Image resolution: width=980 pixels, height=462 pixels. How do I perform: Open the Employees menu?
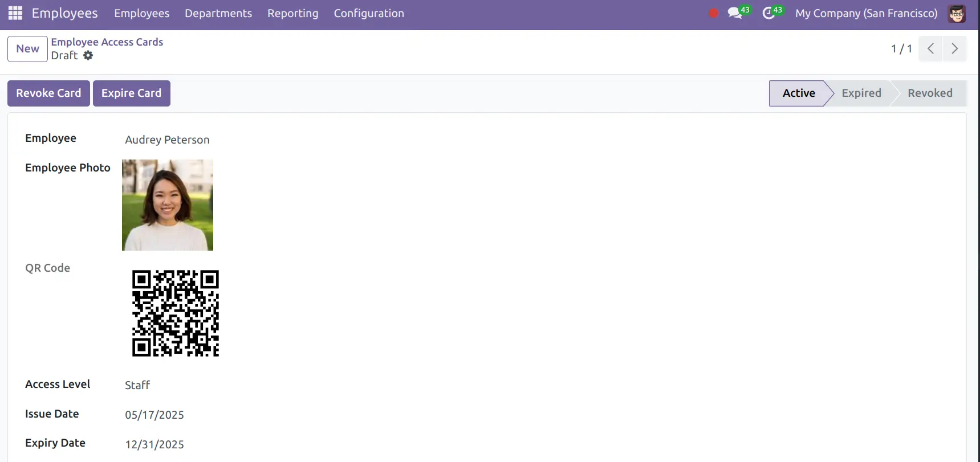[x=141, y=13]
